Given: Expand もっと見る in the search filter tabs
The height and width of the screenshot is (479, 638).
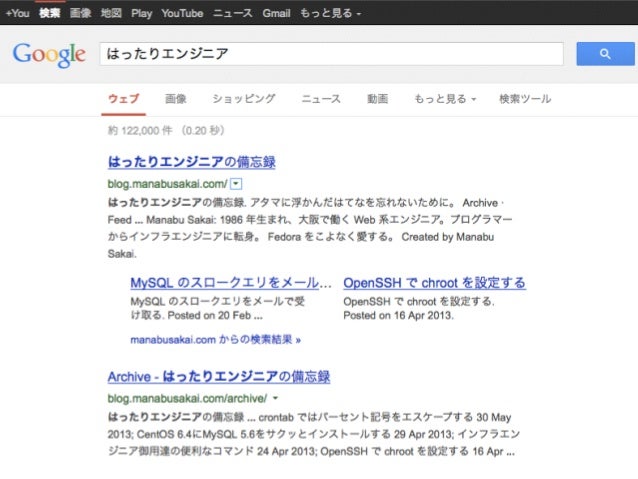Looking at the screenshot, I should tap(445, 99).
